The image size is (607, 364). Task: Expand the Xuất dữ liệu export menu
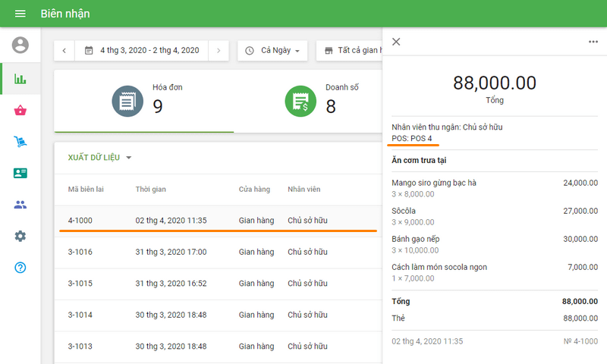pyautogui.click(x=99, y=158)
